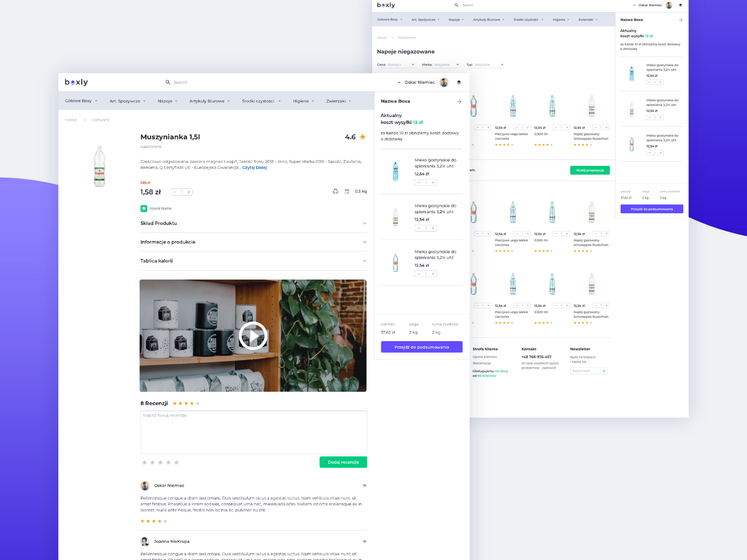Click the Czytaj Dalej link
This screenshot has height=560, width=747.
[x=254, y=168]
